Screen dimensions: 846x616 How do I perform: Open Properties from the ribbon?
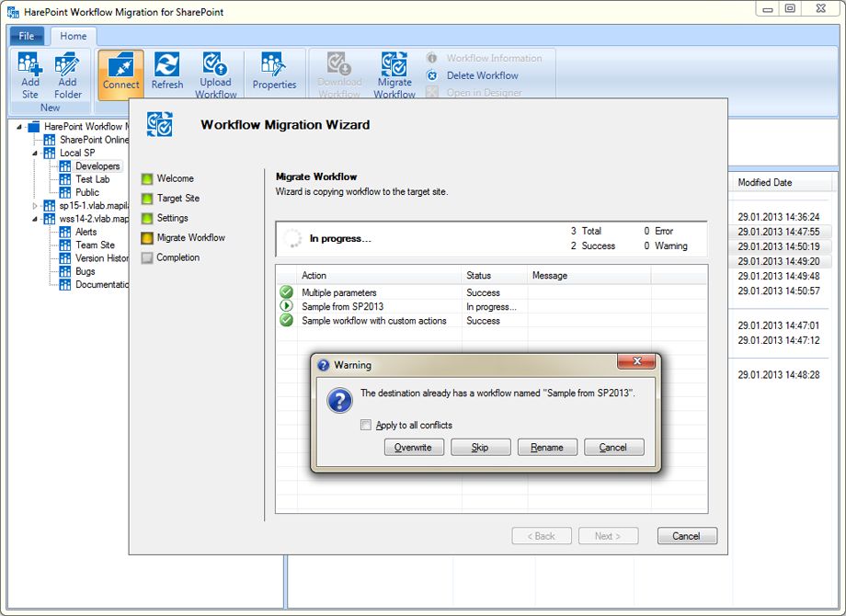pos(274,71)
